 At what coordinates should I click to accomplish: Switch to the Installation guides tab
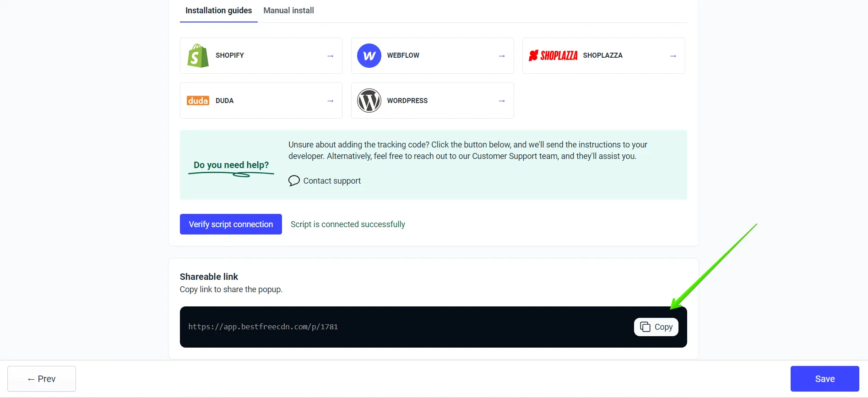pyautogui.click(x=218, y=11)
